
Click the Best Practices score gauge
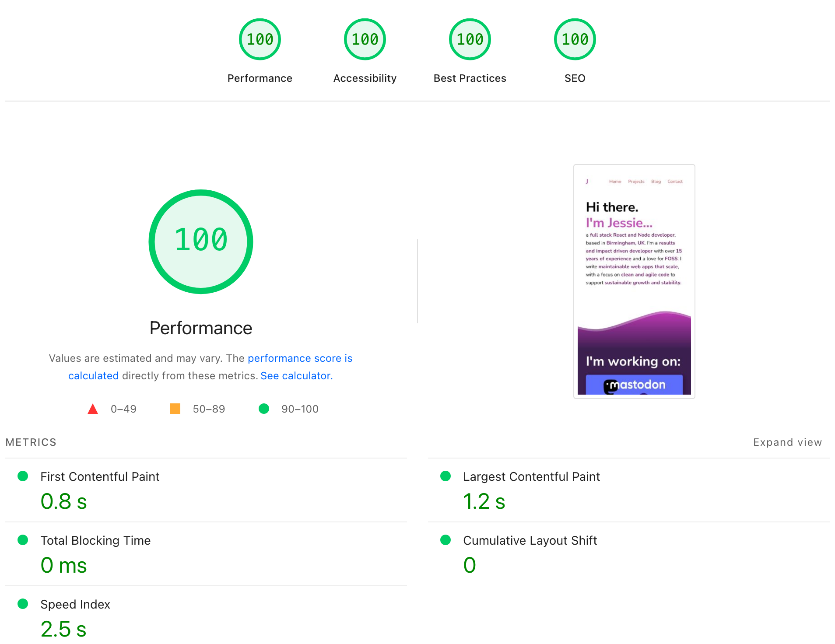coord(470,38)
